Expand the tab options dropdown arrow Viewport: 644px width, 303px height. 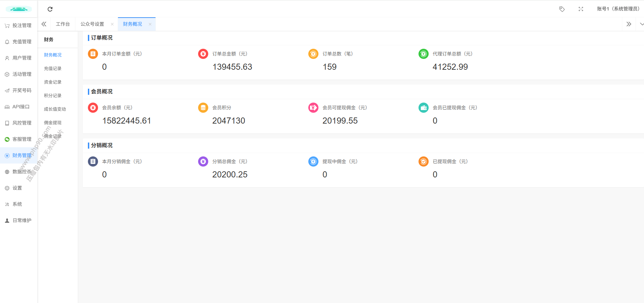642,24
